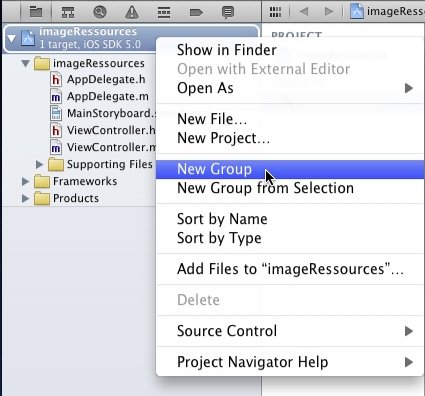The width and height of the screenshot is (425, 396).
Task: Collapse the imageRessources group folder
Action: (x=26, y=63)
